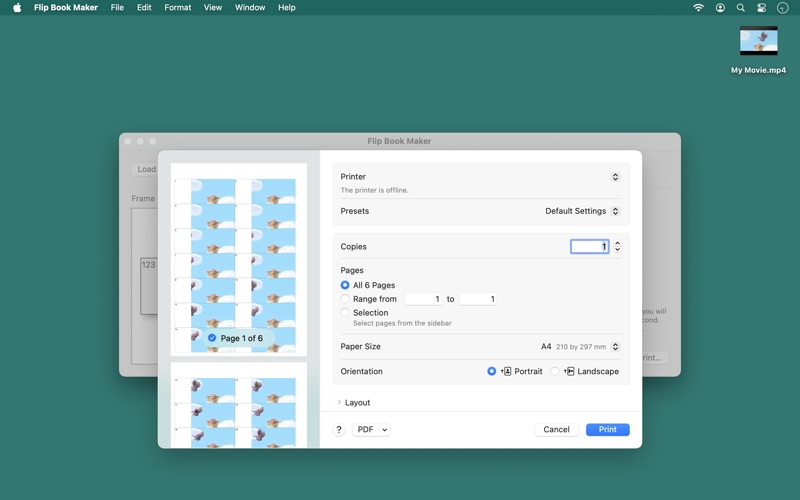Open Flip Book Maker app menu
The width and height of the screenshot is (800, 500).
tap(66, 8)
